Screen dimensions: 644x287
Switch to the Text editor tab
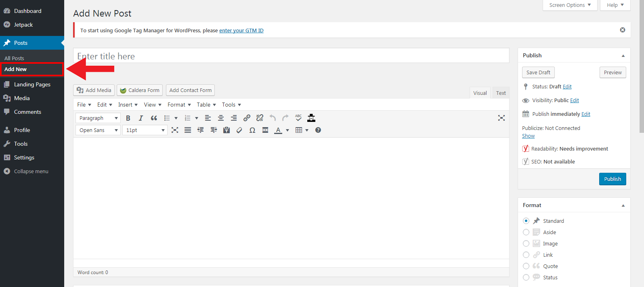[501, 93]
